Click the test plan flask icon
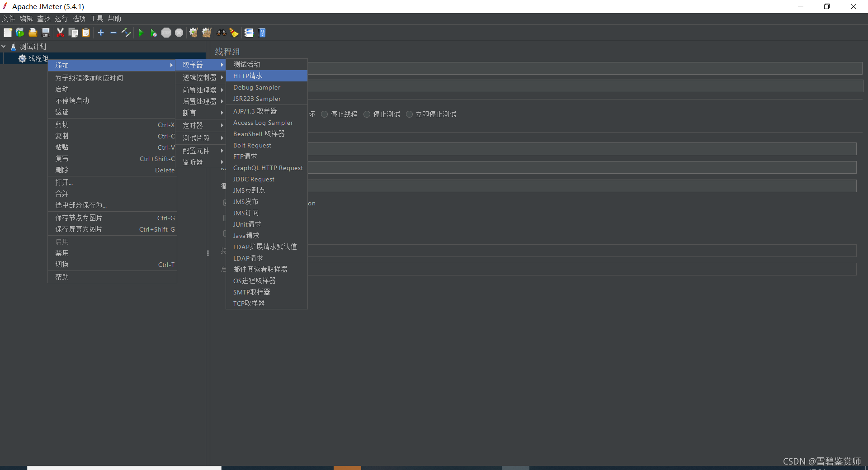This screenshot has width=868, height=470. pyautogui.click(x=13, y=47)
